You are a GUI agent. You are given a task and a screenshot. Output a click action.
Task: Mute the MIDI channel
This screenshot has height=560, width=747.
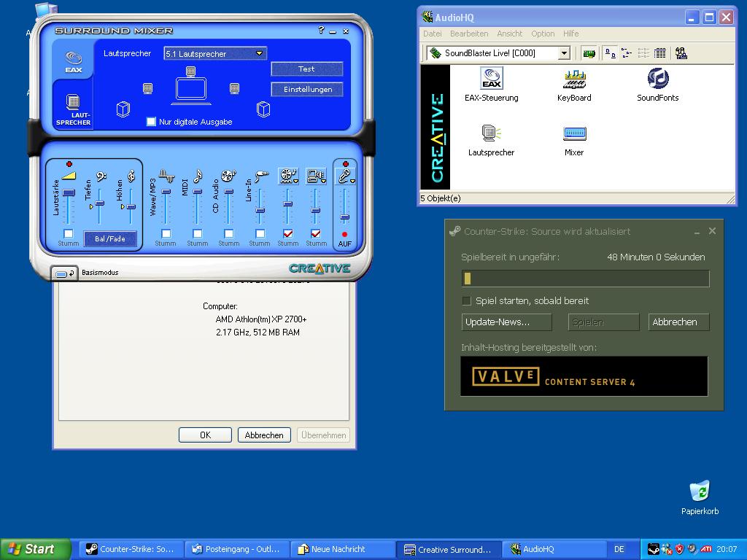pos(197,233)
